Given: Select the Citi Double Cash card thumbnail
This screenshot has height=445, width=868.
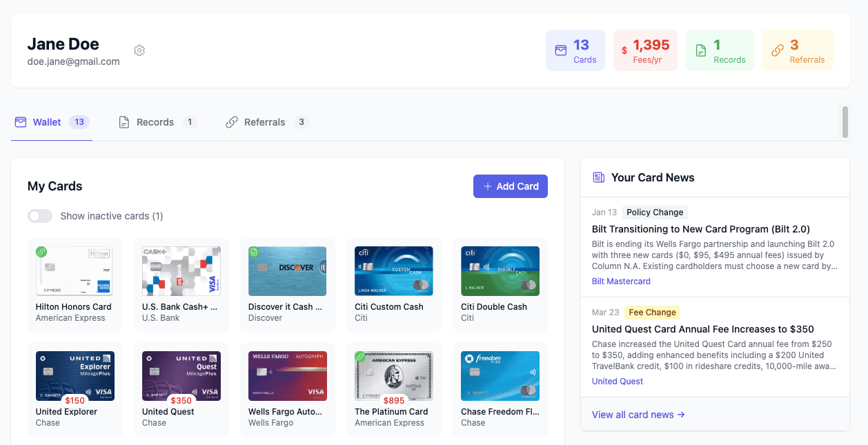Looking at the screenshot, I should click(x=500, y=271).
